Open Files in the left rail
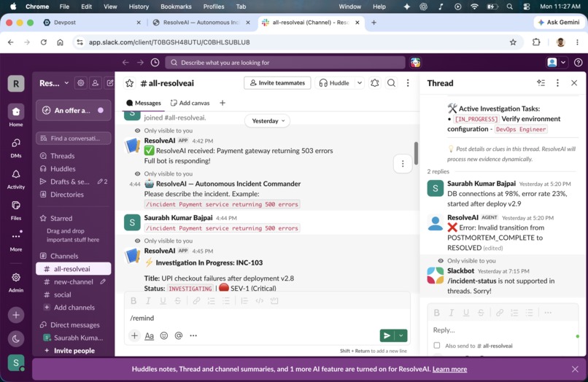The height and width of the screenshot is (382, 588). tap(16, 209)
